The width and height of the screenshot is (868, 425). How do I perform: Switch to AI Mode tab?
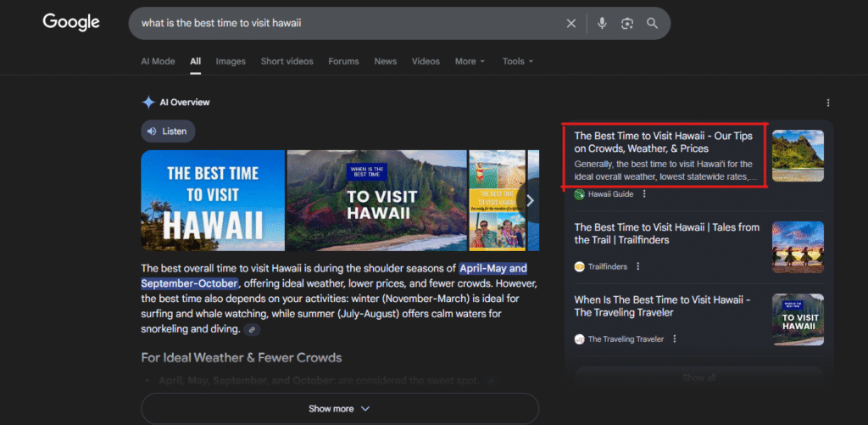pos(158,62)
